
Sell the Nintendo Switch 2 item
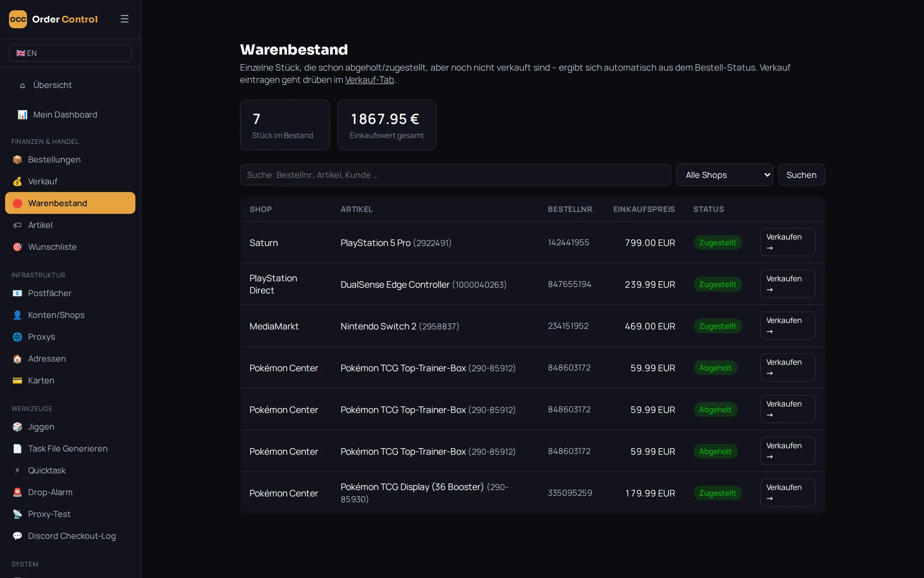point(787,326)
